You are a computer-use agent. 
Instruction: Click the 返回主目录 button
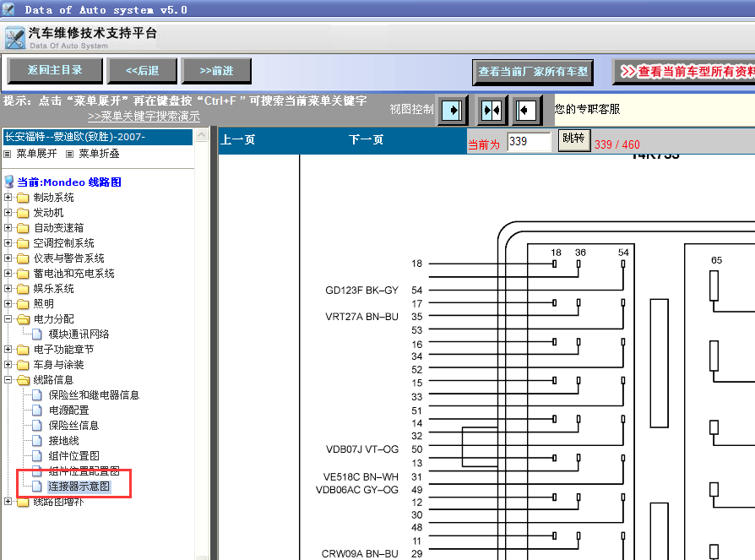click(55, 71)
